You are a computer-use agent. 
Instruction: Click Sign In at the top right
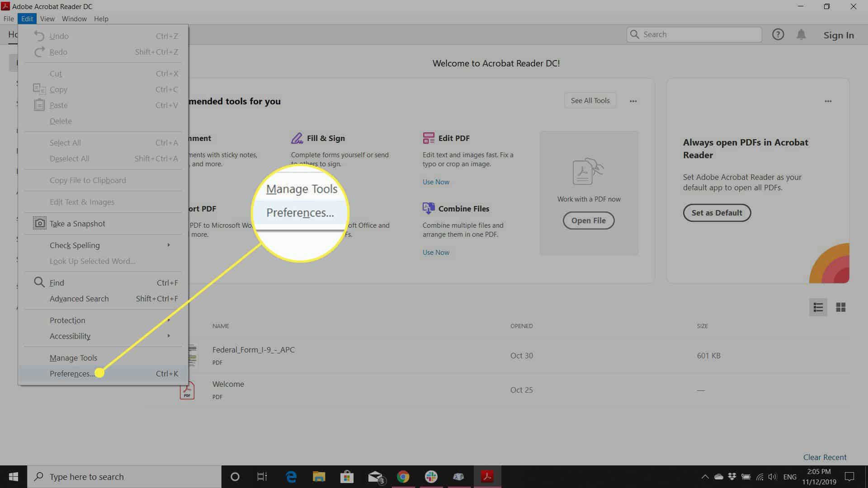click(x=838, y=35)
